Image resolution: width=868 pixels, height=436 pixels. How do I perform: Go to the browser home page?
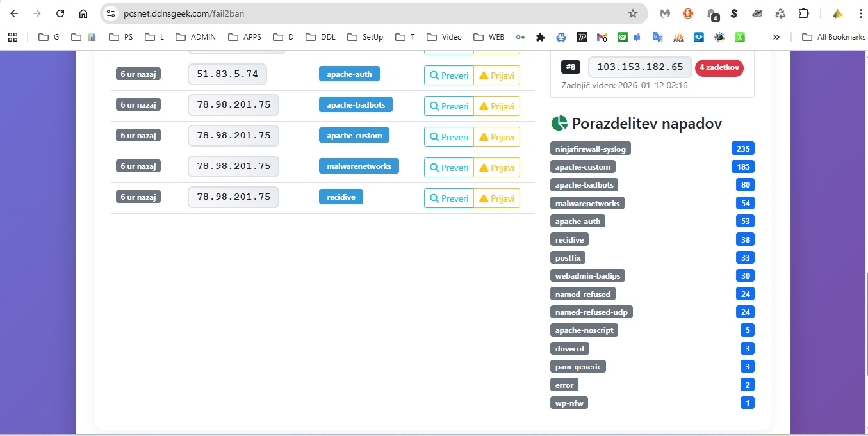pyautogui.click(x=83, y=13)
